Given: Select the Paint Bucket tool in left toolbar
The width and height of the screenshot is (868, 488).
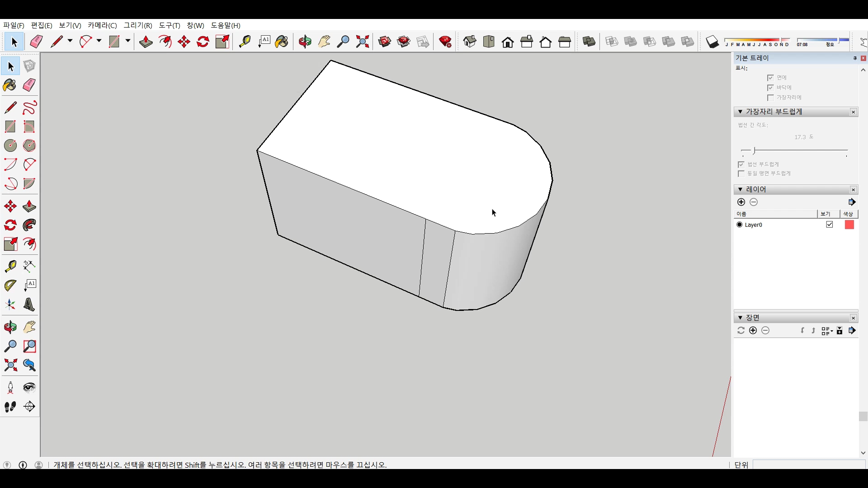Looking at the screenshot, I should (10, 85).
